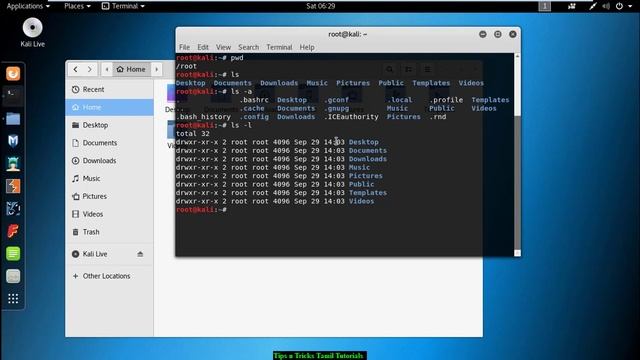The image size is (640, 360).
Task: Open the Terminal app menu in the top bar
Action: coord(123,6)
